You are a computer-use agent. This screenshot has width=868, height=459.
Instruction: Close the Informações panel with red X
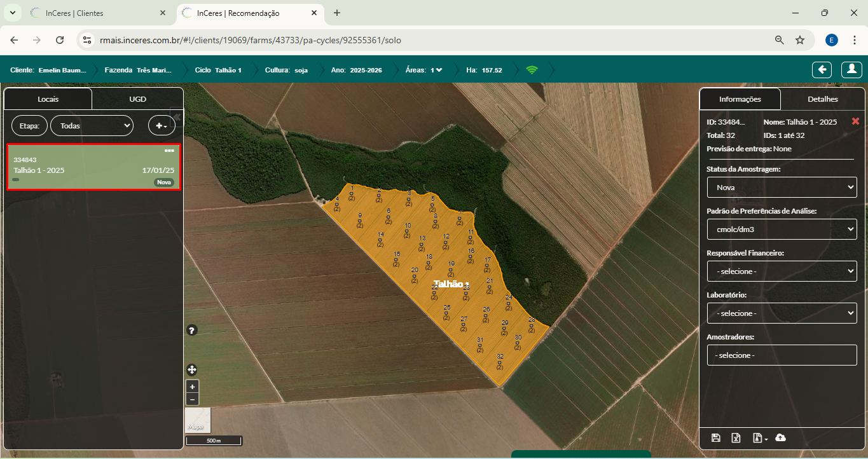tap(855, 121)
